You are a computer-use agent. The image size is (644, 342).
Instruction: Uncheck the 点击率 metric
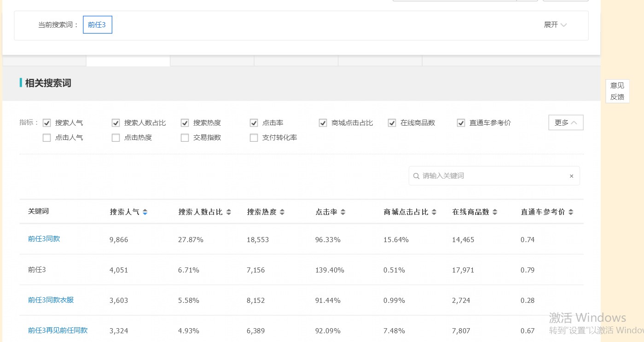[254, 122]
